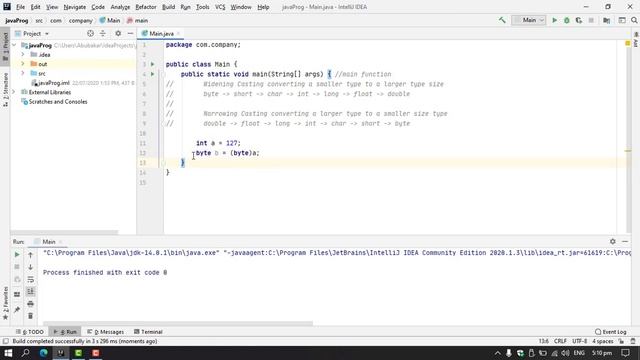Expand the src folder
640x360 pixels.
tap(23, 73)
